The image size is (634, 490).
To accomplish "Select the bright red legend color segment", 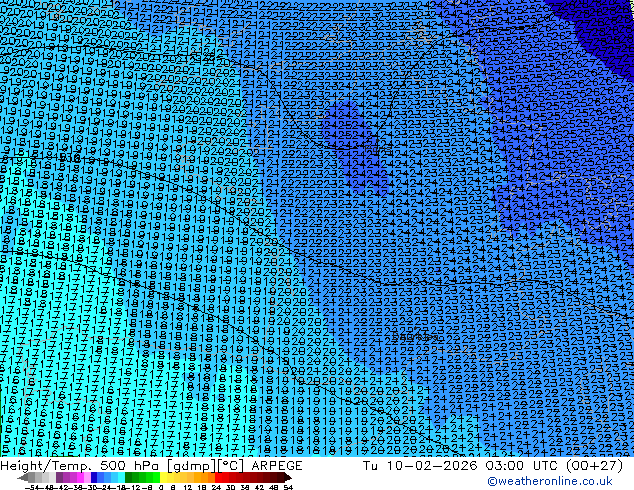I will [x=218, y=478].
